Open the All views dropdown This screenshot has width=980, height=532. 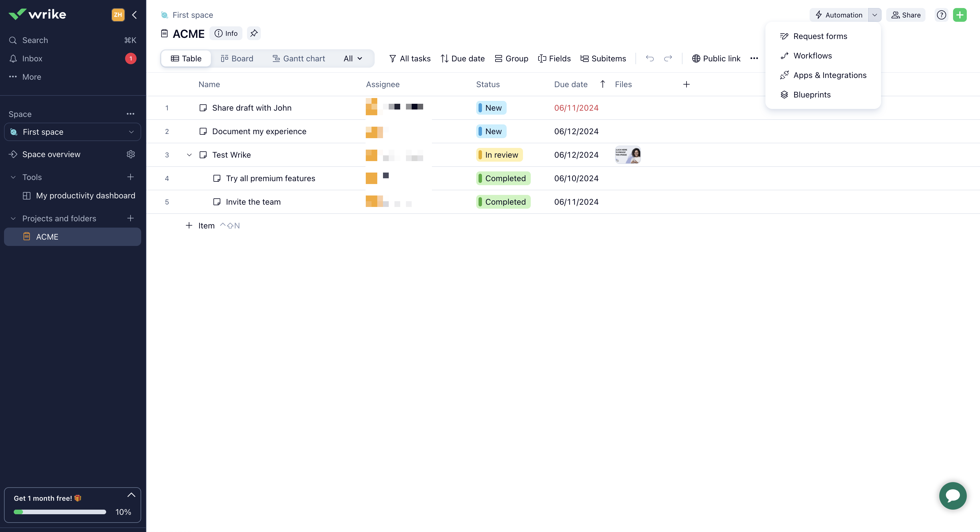353,58
